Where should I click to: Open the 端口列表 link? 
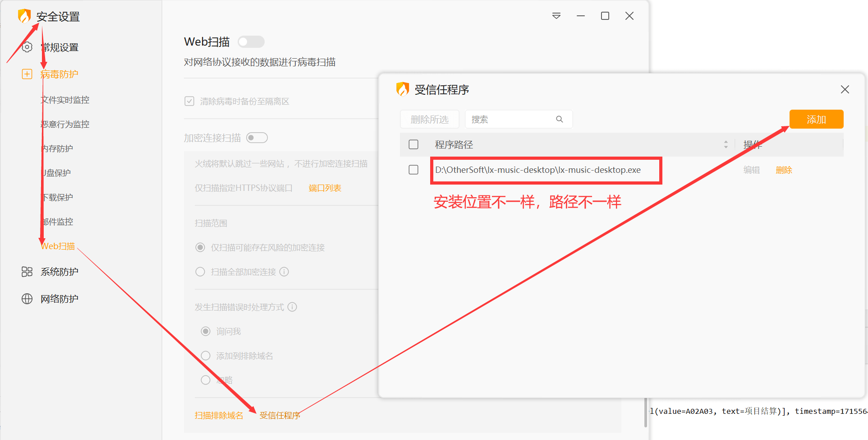coord(325,187)
